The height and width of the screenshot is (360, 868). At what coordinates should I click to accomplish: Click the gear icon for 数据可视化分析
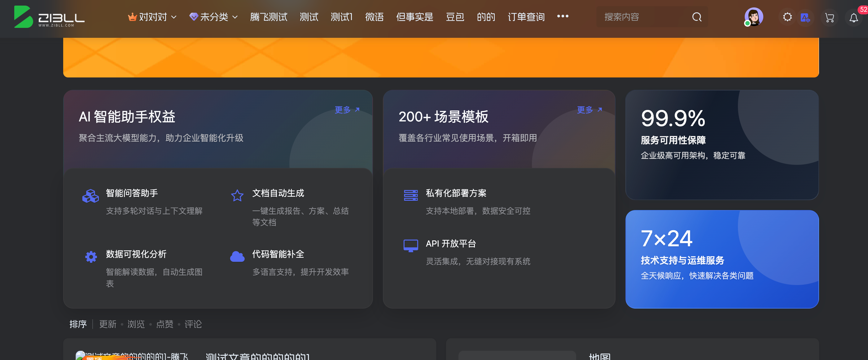coord(91,257)
